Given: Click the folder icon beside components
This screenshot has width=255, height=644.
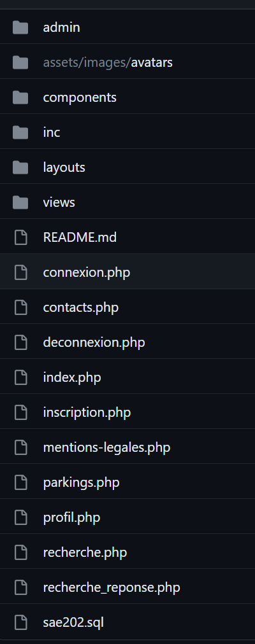Looking at the screenshot, I should [x=20, y=97].
